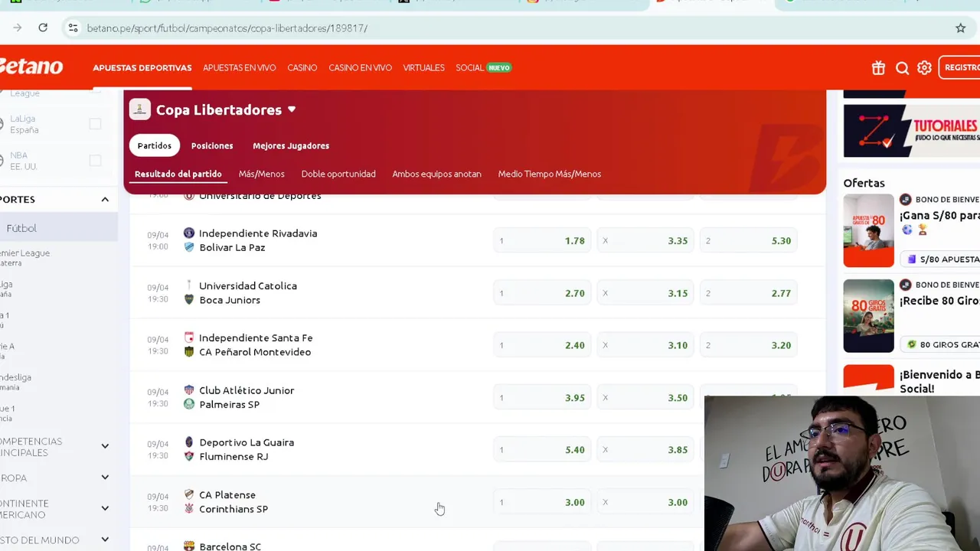
Task: Open the Tutoriales banner
Action: (x=911, y=131)
